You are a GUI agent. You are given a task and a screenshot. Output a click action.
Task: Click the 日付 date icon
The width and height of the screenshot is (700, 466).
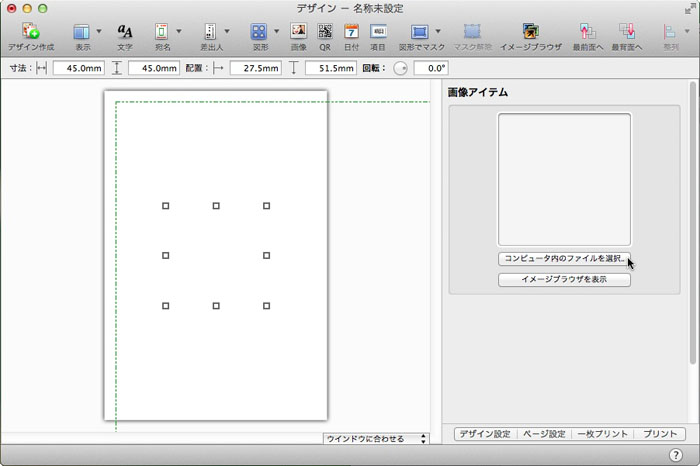coord(351,32)
